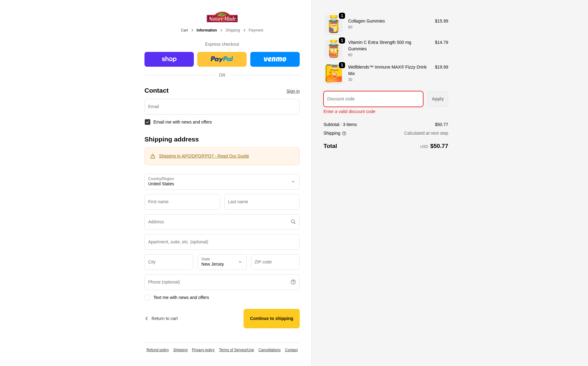Enable Text me with news and offers
Viewport: 588px width, 366px height.
click(148, 297)
